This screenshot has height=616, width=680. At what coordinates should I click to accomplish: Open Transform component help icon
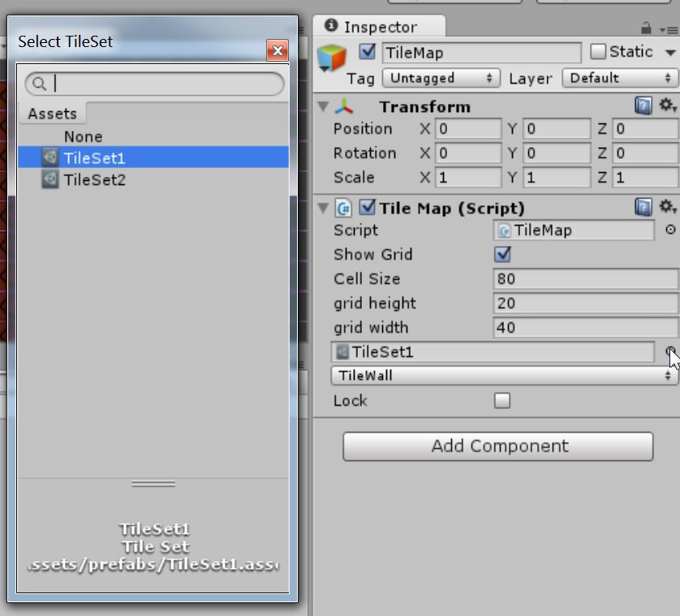point(643,106)
